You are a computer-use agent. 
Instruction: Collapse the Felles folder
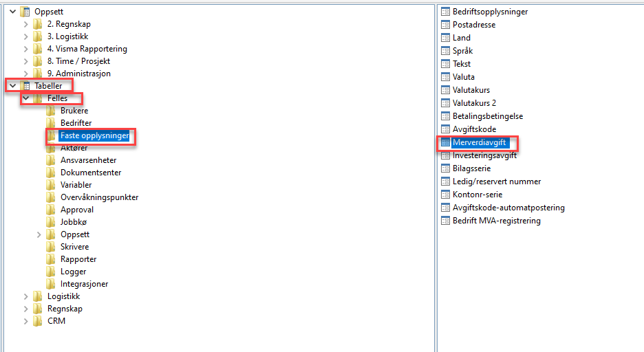coord(26,98)
